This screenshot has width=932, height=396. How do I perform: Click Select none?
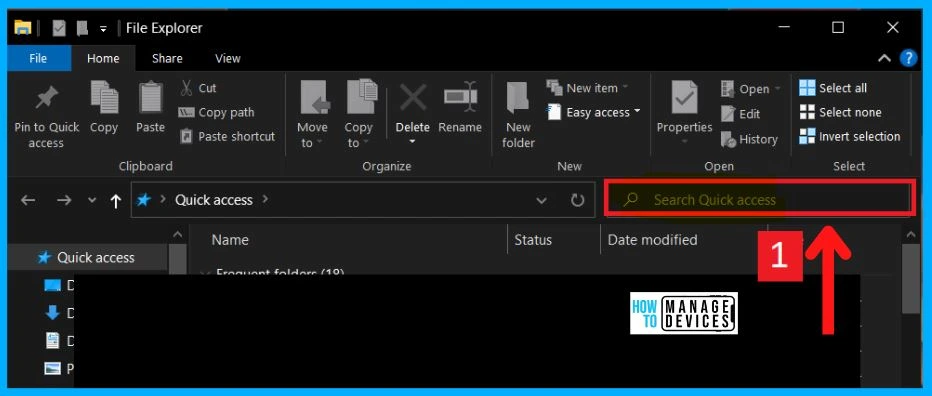(x=840, y=112)
